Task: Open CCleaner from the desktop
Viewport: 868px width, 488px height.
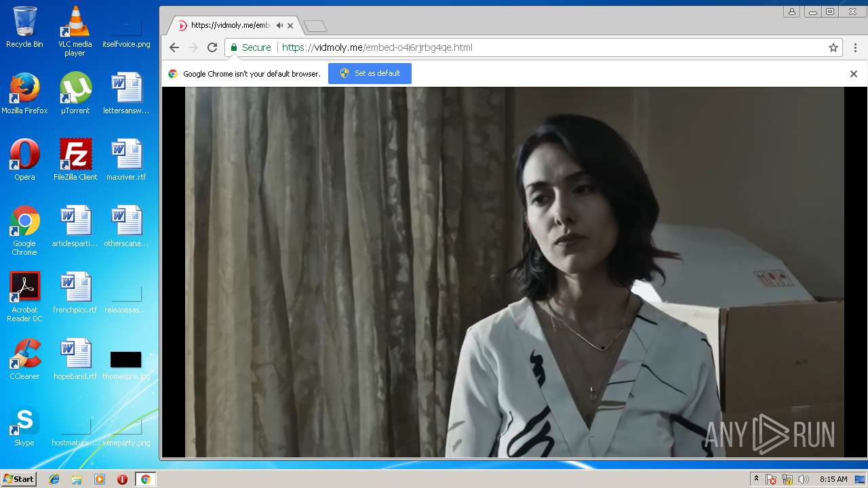Action: (24, 359)
